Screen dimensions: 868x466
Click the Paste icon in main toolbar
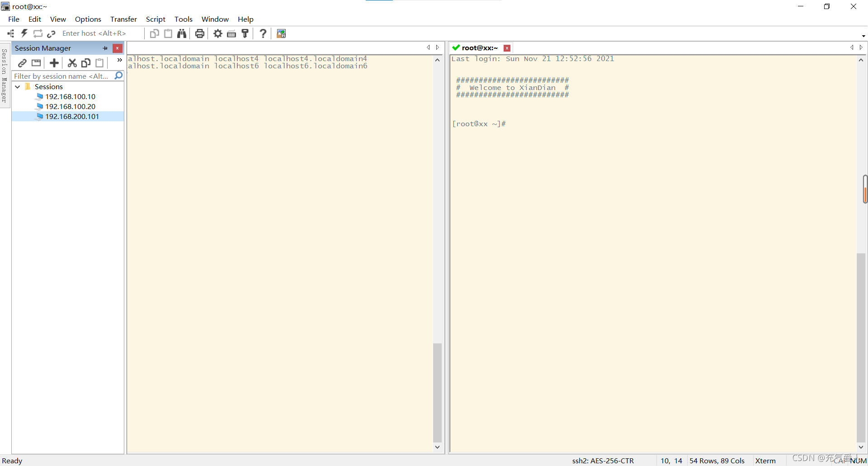(x=168, y=33)
